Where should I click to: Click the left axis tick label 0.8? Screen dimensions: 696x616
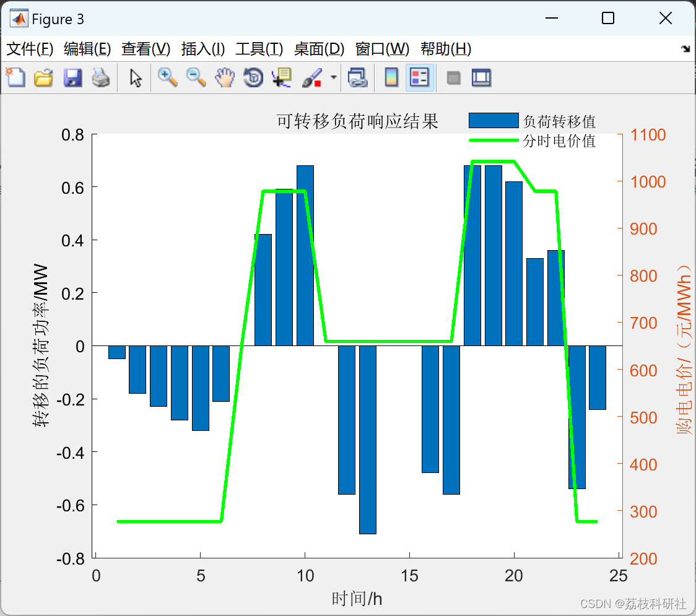[x=73, y=134]
